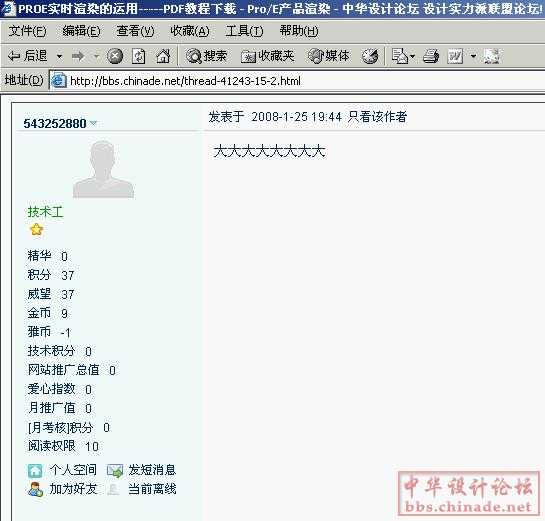The height and width of the screenshot is (521, 545).
Task: Click the user avatar thumbnail
Action: 103,169
